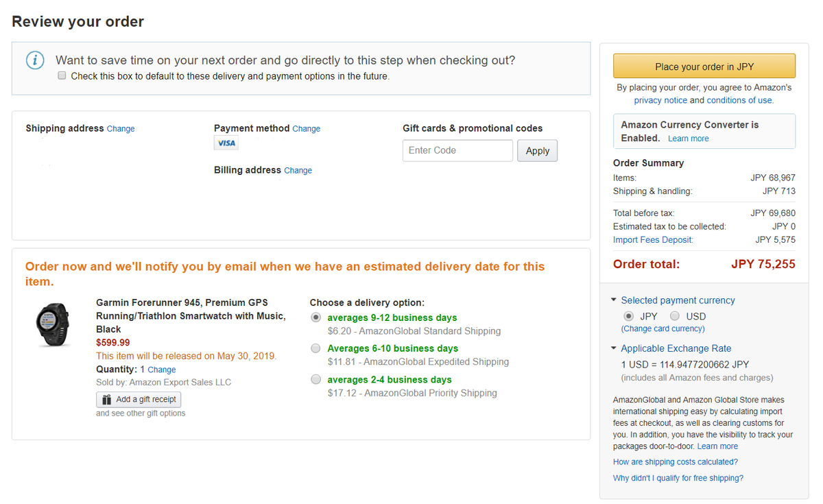Select AmazonGlobal Standard Shipping radio option

315,317
